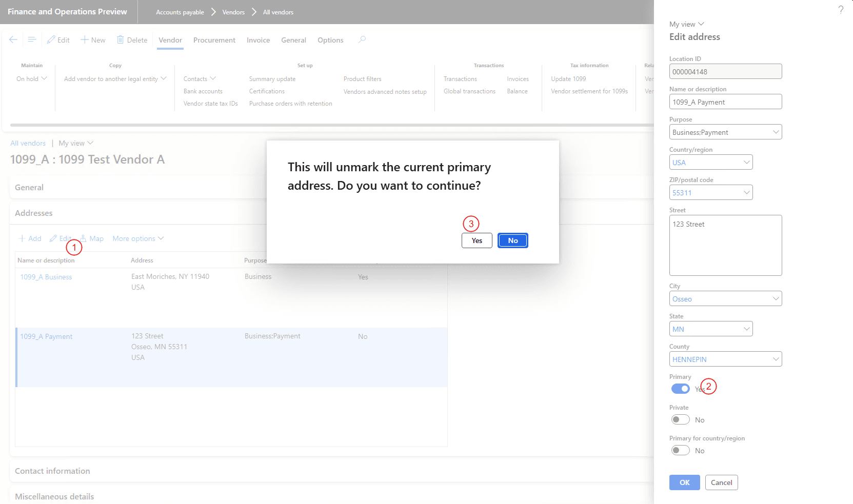The image size is (853, 504).
Task: Open the County dropdown
Action: click(776, 359)
